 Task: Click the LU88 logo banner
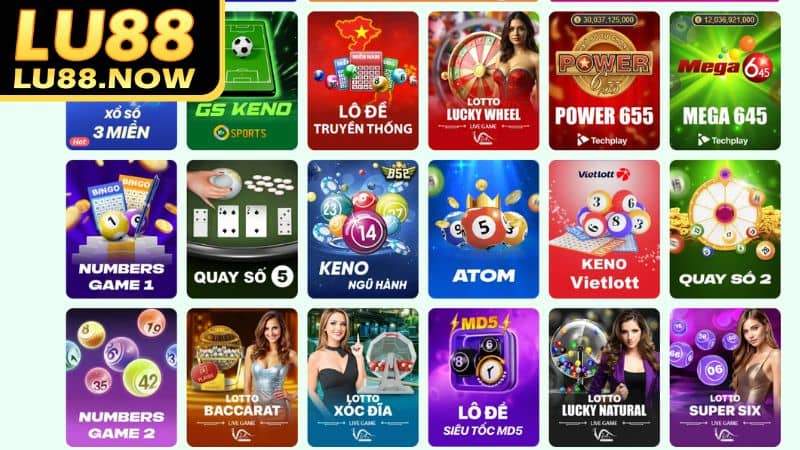111,48
